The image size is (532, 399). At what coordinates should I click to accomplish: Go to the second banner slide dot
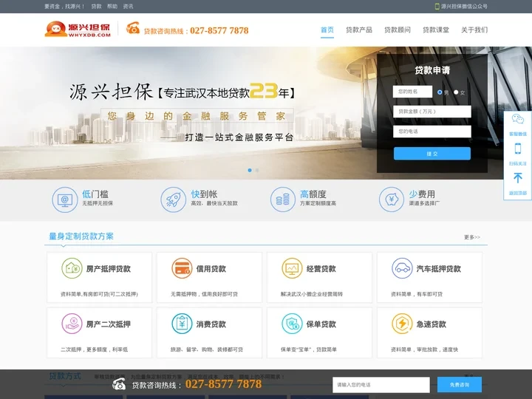257,171
